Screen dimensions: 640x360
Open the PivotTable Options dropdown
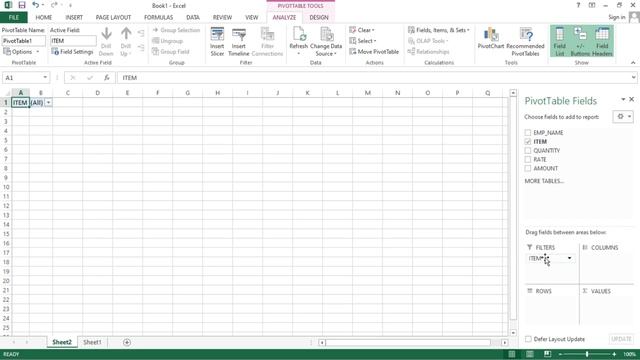pyautogui.click(x=21, y=52)
